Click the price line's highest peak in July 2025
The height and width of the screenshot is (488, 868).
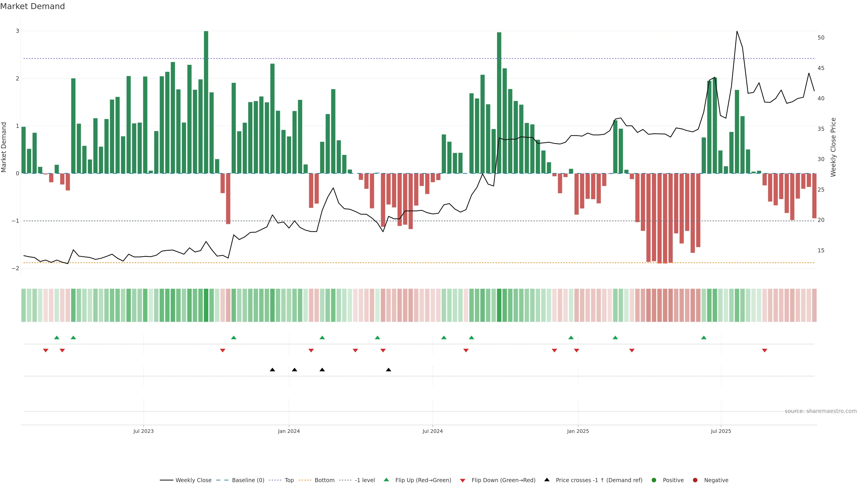point(737,31)
